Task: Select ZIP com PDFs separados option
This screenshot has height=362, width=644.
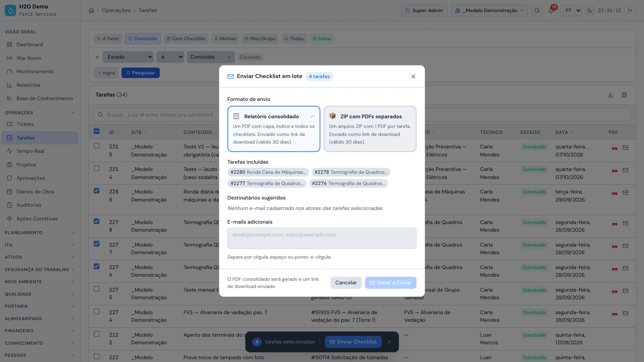Action: tap(370, 129)
